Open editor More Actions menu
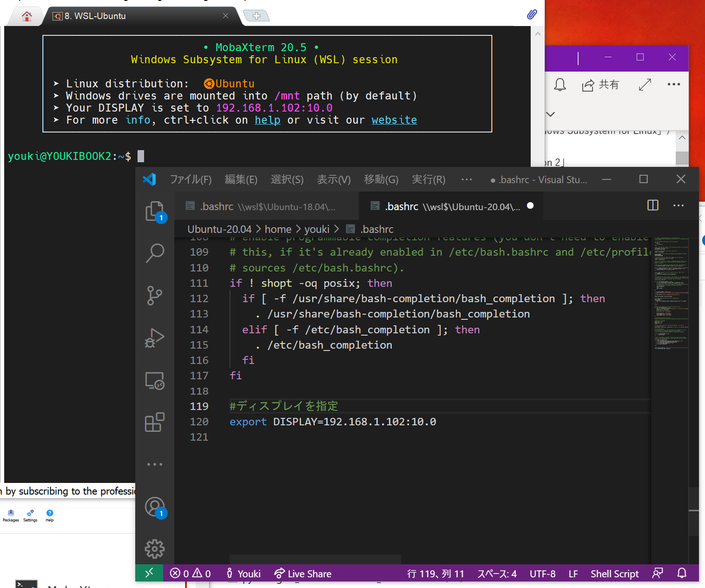705x588 pixels. pyautogui.click(x=679, y=205)
